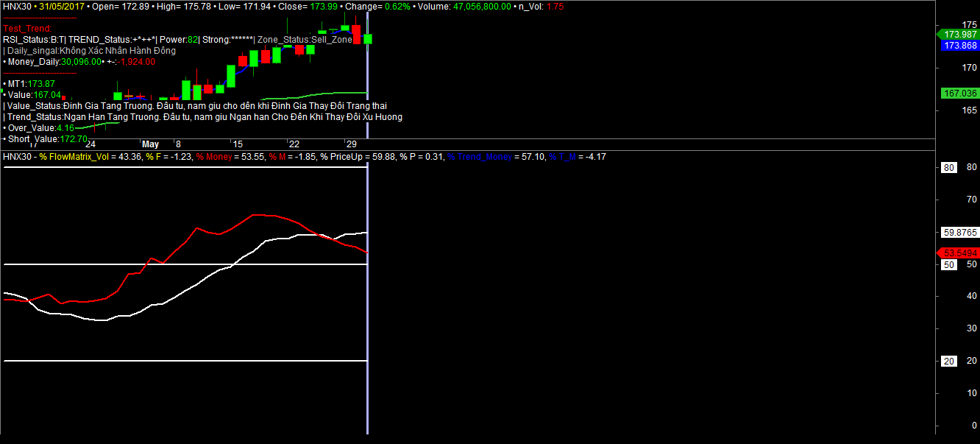Click the 15 date axis marker
Screen dimensions: 980x444
[x=237, y=144]
